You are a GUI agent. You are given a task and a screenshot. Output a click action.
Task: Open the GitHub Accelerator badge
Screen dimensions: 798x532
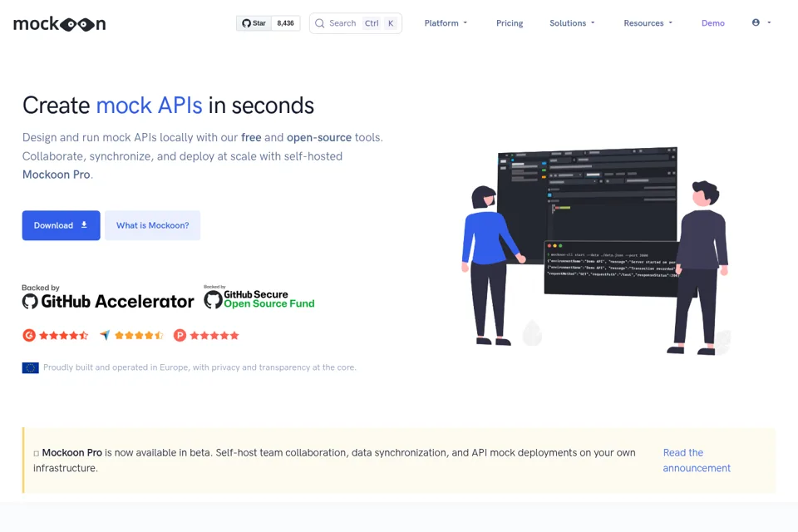tap(107, 297)
